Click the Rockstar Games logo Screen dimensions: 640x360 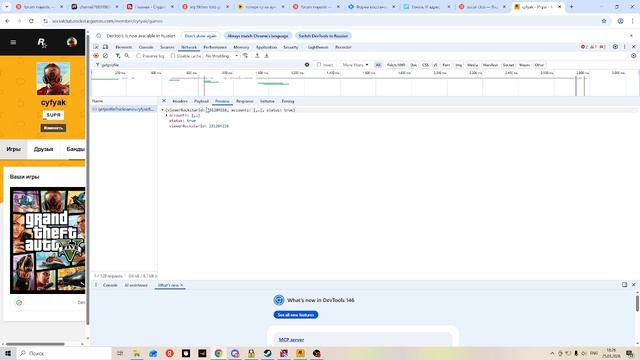pyautogui.click(x=42, y=42)
